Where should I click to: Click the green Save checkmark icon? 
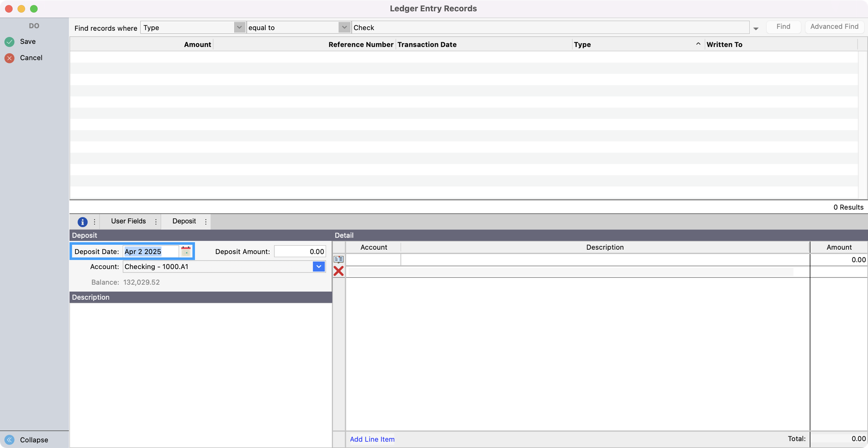click(x=9, y=41)
